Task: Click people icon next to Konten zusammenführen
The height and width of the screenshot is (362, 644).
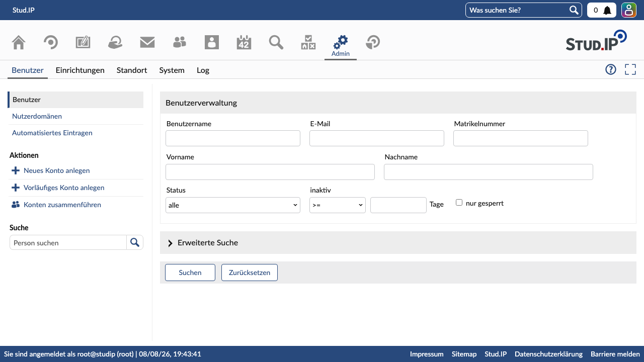Action: coord(16,205)
